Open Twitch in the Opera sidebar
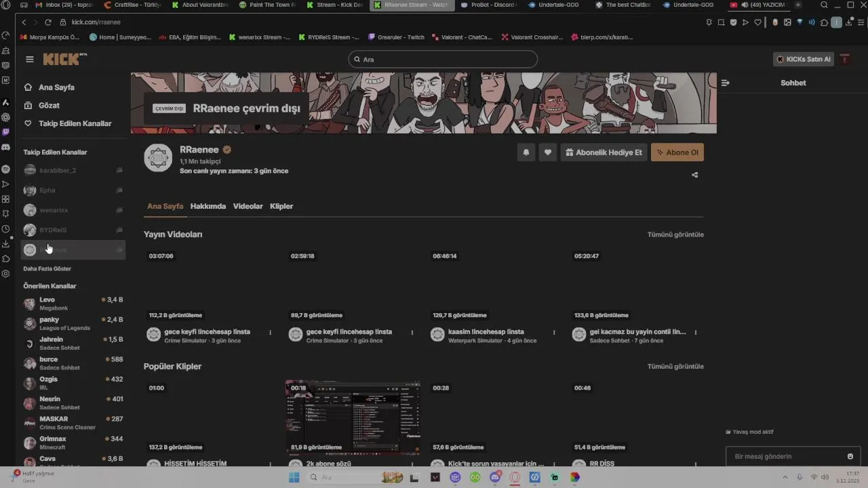 [6, 132]
